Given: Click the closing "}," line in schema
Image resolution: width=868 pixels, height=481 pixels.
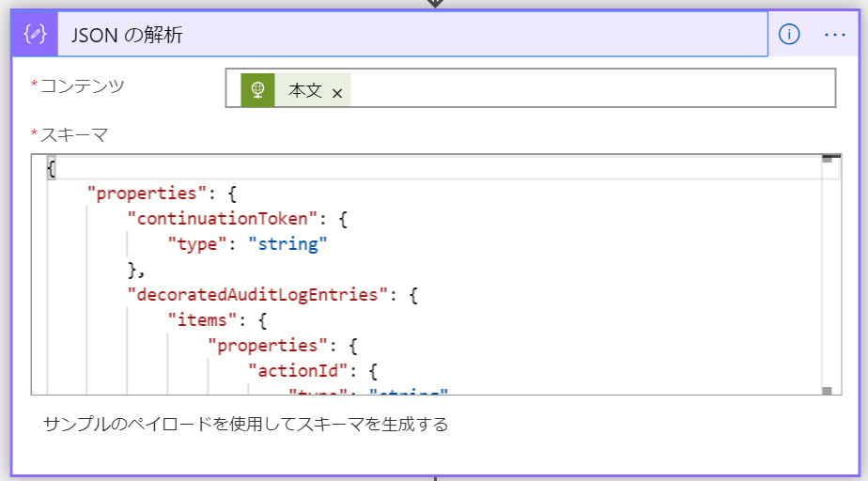Looking at the screenshot, I should point(136,270).
